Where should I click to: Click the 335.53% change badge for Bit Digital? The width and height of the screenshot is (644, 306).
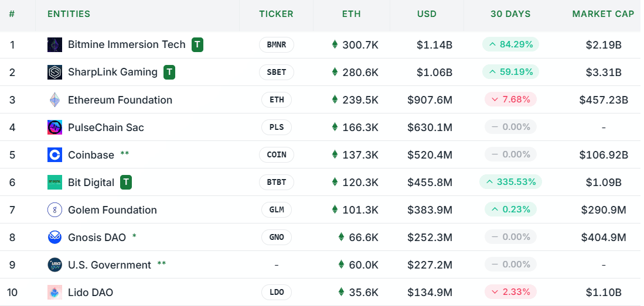coord(510,182)
